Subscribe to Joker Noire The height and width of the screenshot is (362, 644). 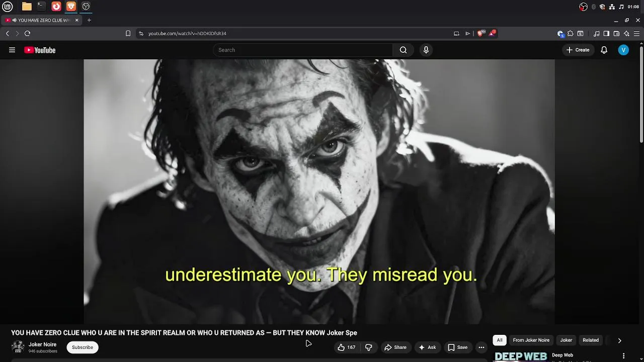(x=83, y=347)
